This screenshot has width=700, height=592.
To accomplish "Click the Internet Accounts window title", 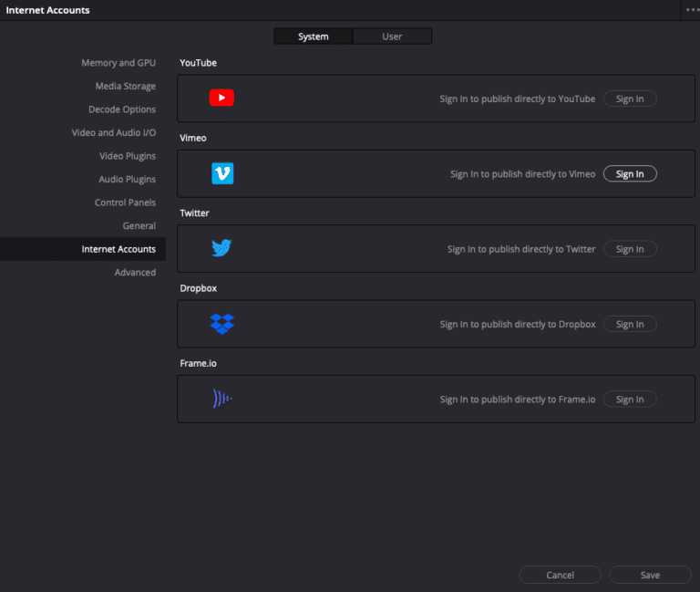I will [47, 10].
